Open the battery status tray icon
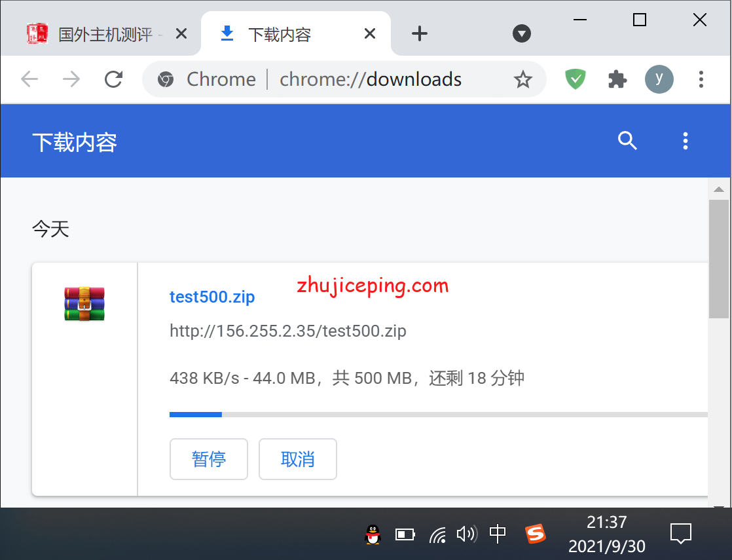 [405, 534]
